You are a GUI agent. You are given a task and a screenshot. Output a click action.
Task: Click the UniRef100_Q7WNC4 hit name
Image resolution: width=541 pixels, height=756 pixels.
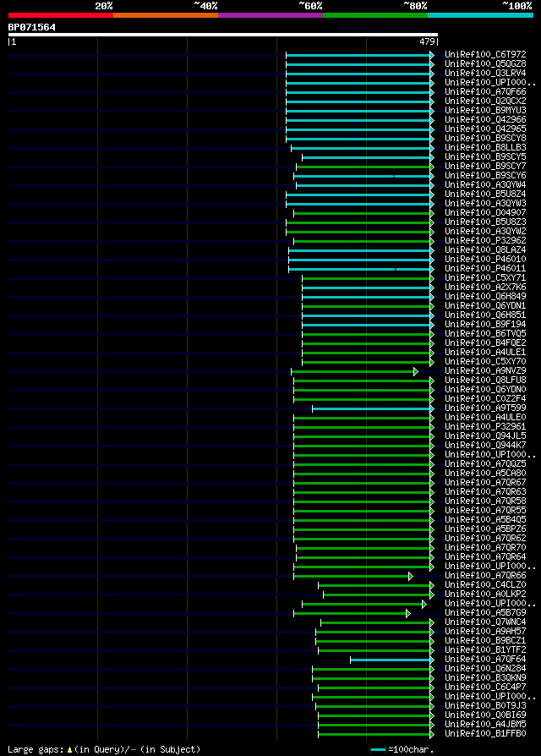pyautogui.click(x=485, y=622)
